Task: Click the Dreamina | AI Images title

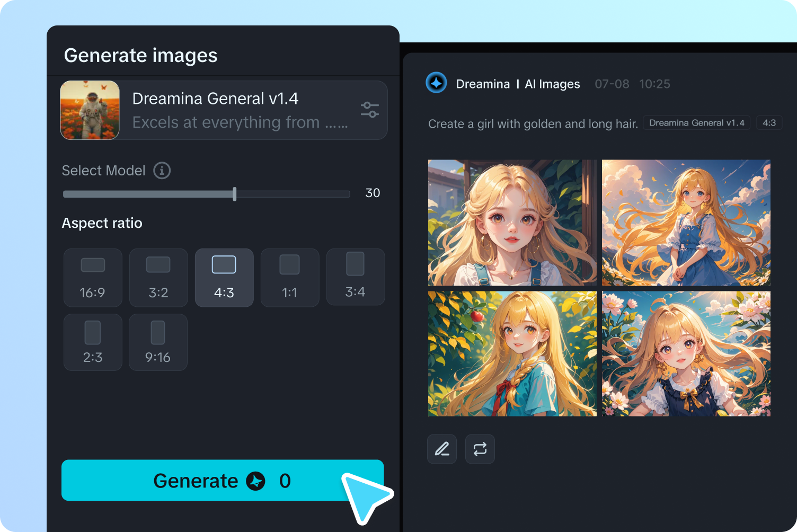Action: [518, 84]
